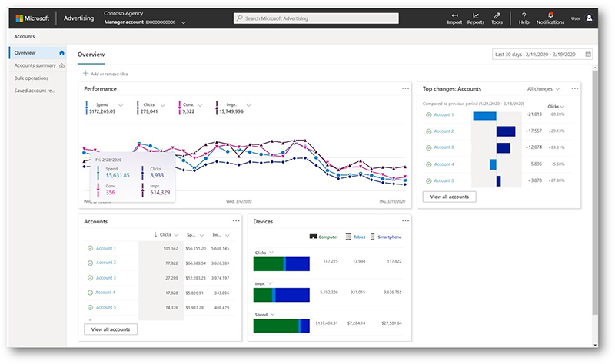Click the green Computer segment of Spend bar

coord(276,326)
